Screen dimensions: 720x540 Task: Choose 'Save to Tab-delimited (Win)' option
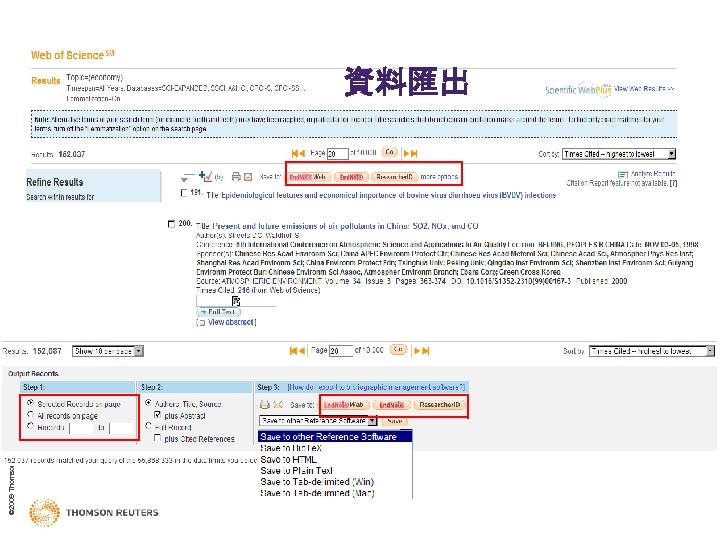pyautogui.click(x=317, y=482)
